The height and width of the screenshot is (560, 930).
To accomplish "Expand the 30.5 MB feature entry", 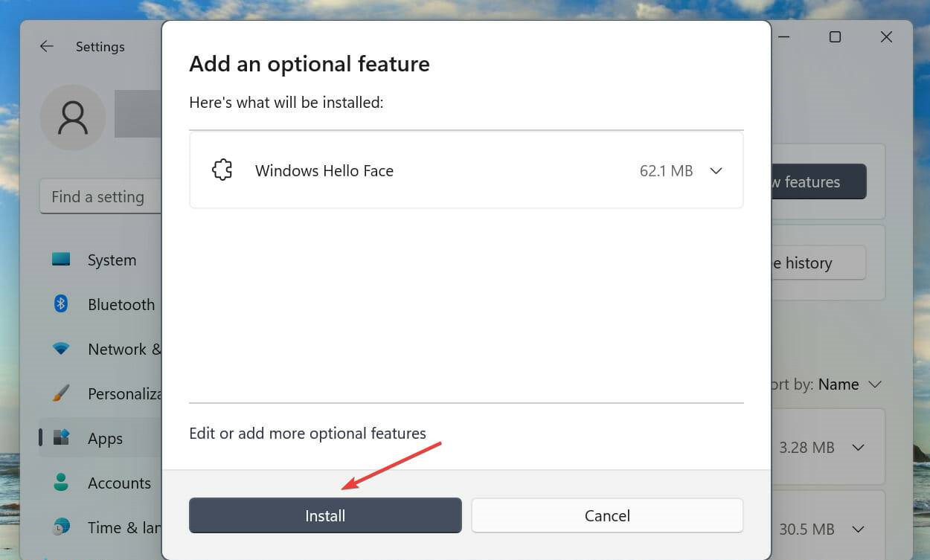I will pos(858,529).
